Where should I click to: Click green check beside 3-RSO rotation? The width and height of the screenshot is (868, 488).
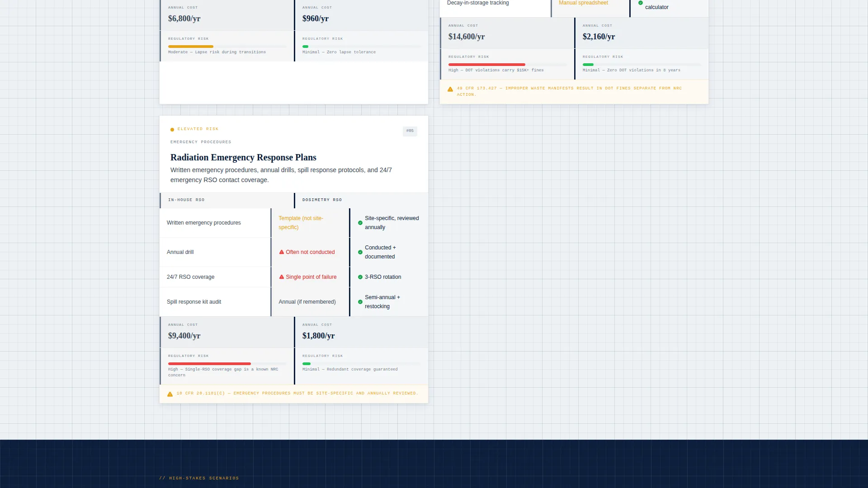click(360, 277)
